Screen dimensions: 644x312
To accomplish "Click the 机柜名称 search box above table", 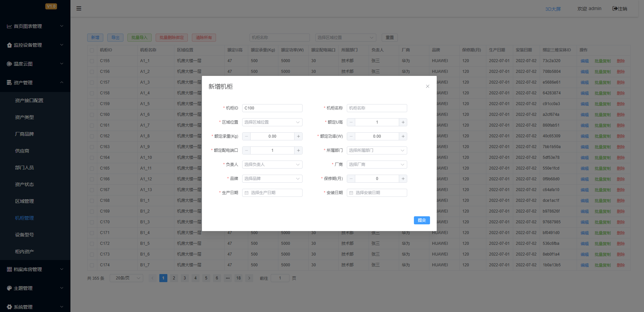I will [280, 38].
